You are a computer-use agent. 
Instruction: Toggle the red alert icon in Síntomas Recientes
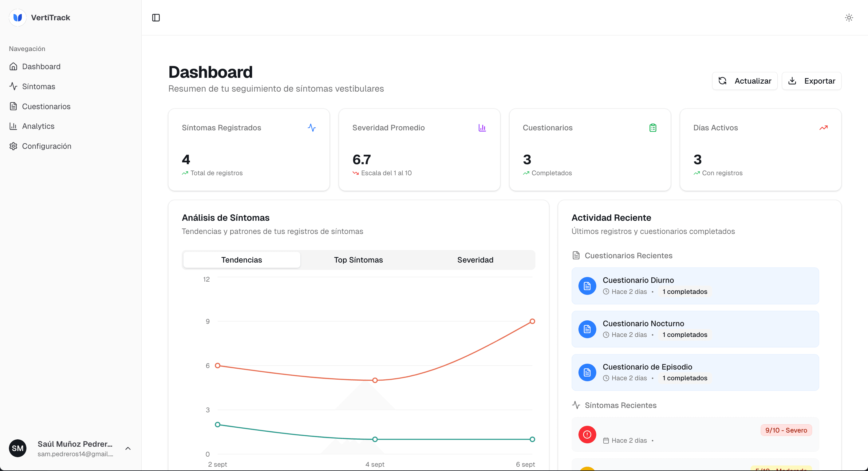pyautogui.click(x=587, y=435)
